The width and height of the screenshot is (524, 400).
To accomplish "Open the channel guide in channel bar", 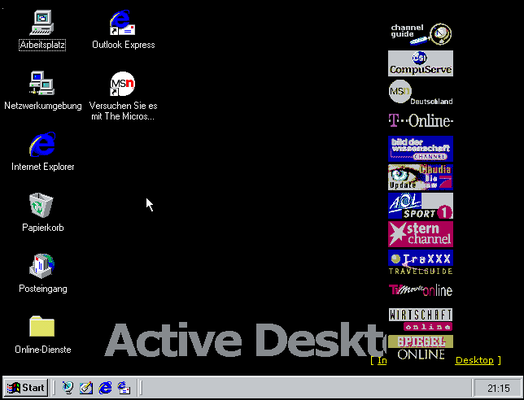I will coord(421,34).
